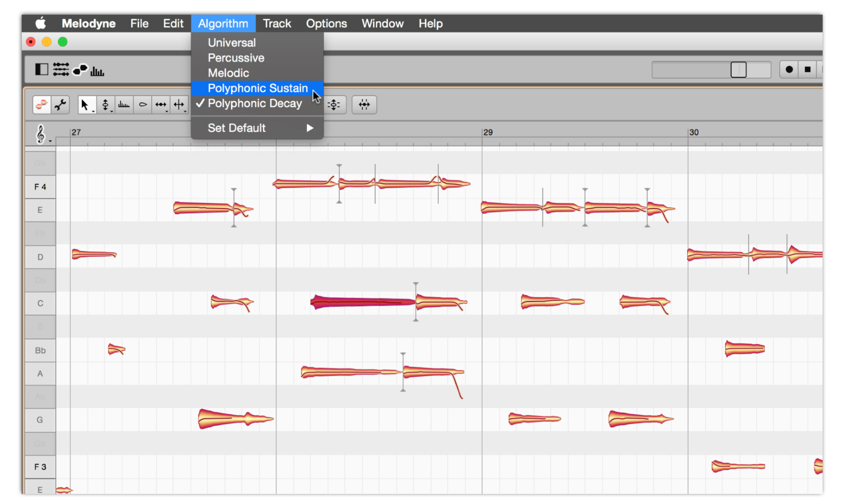
Task: Open the Edit menu
Action: coord(173,23)
